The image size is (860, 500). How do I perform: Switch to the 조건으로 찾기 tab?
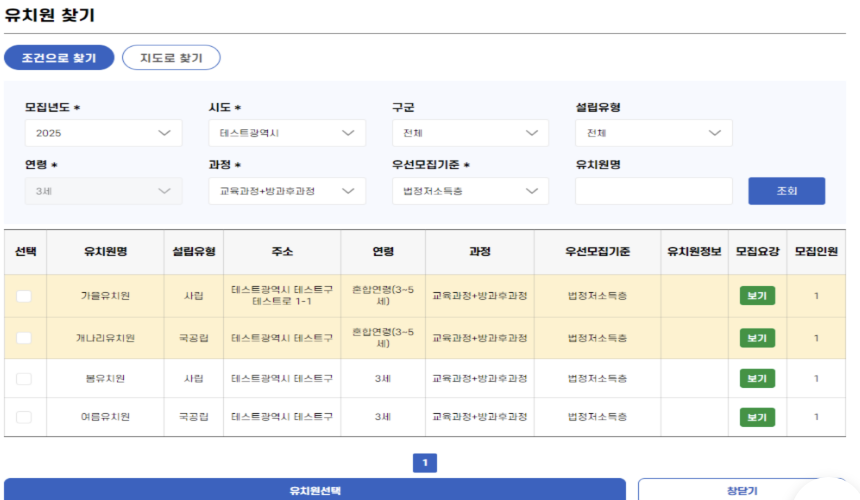(59, 58)
